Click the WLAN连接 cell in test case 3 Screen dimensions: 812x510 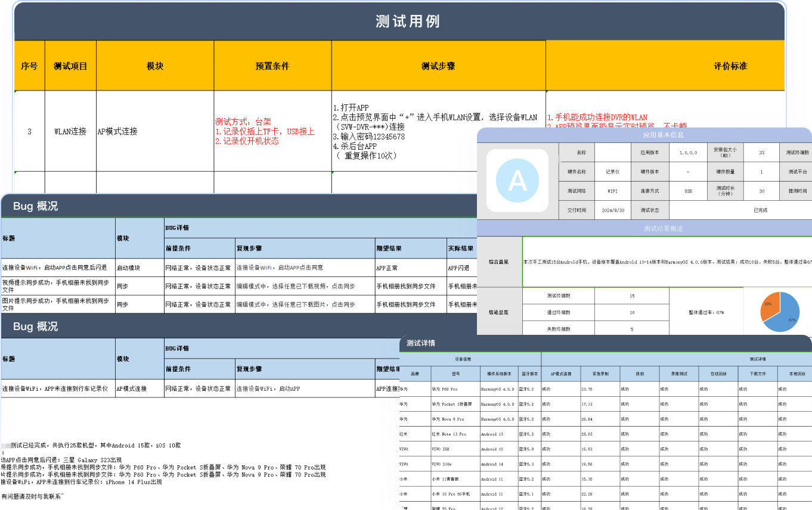click(x=70, y=131)
